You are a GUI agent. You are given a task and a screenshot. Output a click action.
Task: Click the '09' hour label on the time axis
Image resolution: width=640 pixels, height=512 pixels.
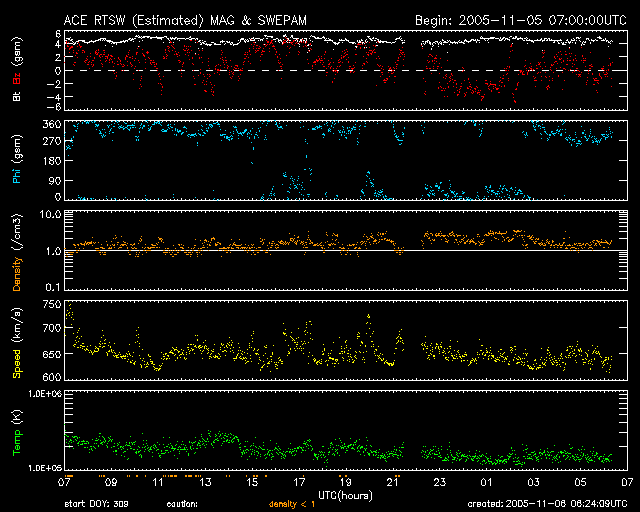[111, 483]
